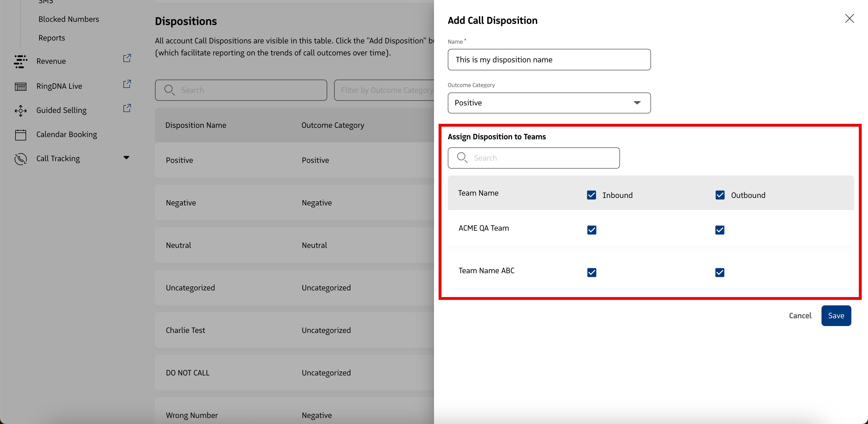Uncheck Outbound for ACME QA Team
Screen dimensions: 868x424
(720, 230)
